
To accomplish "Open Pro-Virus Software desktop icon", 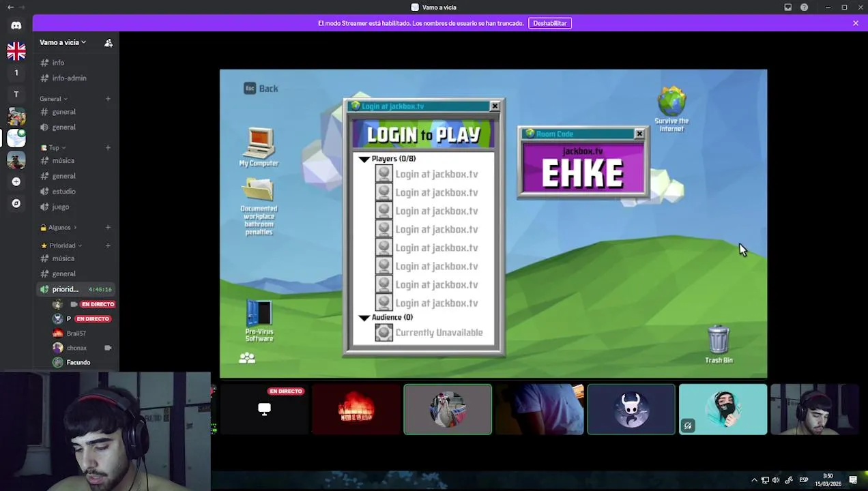I will [259, 321].
